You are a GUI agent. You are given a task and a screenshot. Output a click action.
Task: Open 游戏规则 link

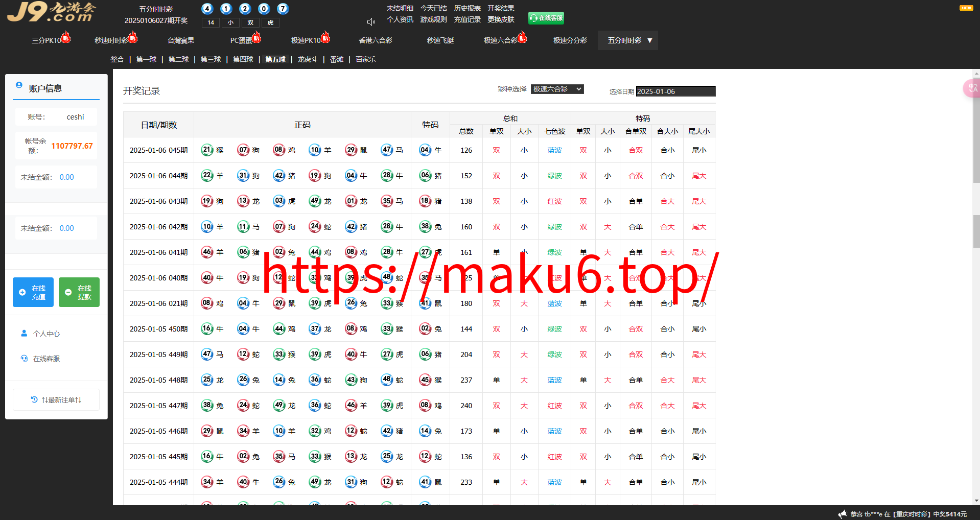click(x=434, y=19)
